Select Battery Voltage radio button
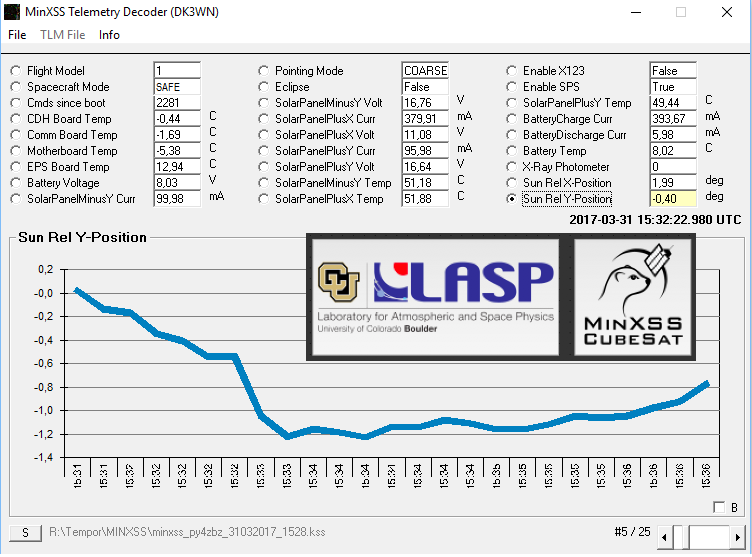Screen dimensions: 752x557 point(16,183)
